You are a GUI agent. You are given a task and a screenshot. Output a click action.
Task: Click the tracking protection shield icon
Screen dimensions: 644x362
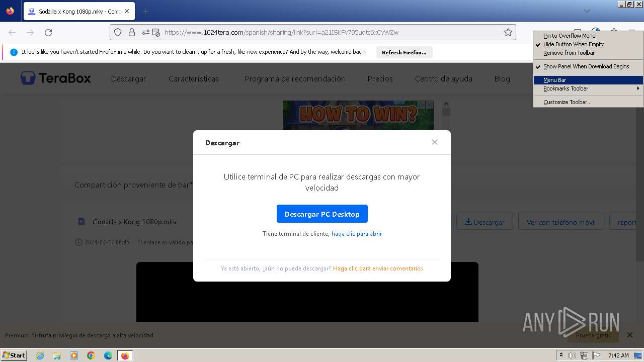(x=118, y=32)
